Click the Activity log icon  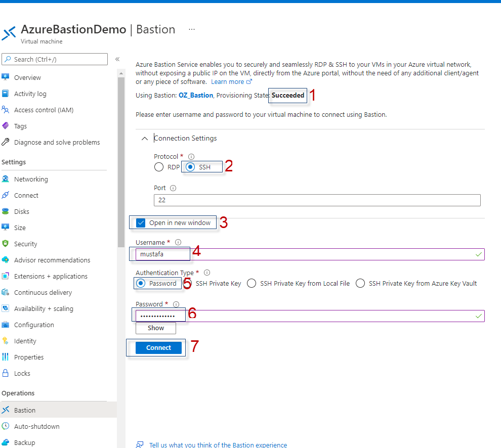click(6, 93)
